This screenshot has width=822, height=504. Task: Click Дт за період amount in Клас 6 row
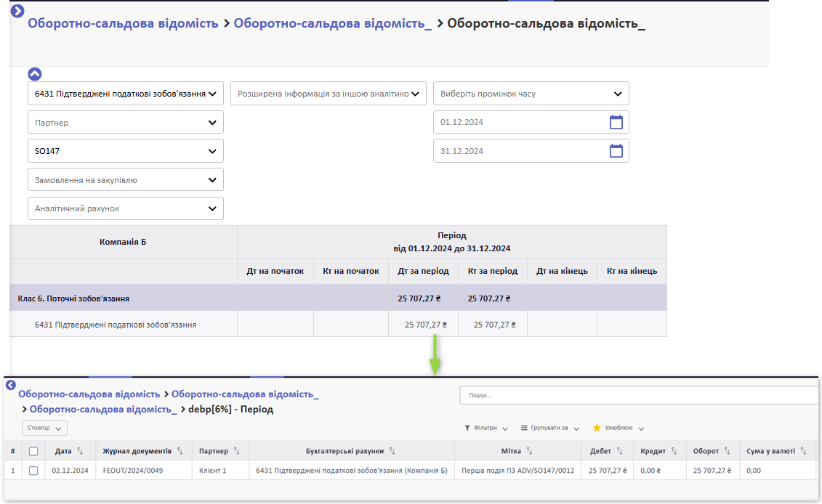(419, 298)
